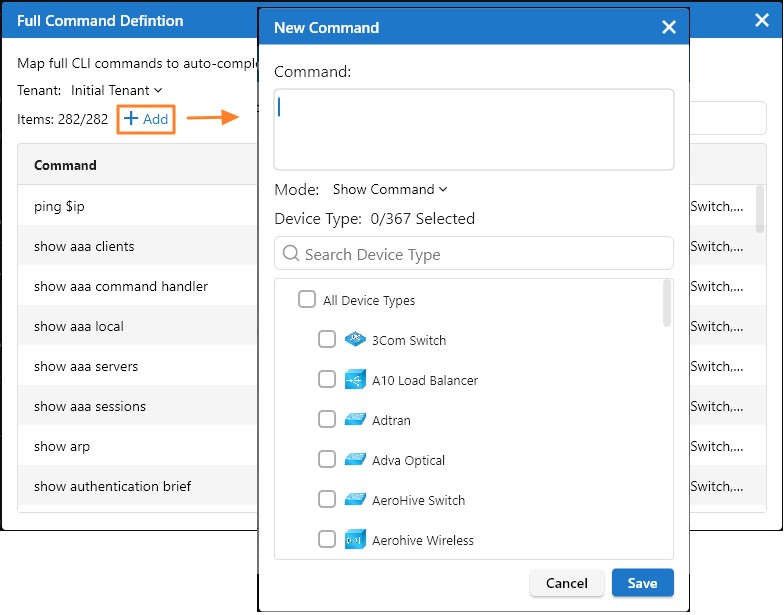Close the New Command dialog

669,27
